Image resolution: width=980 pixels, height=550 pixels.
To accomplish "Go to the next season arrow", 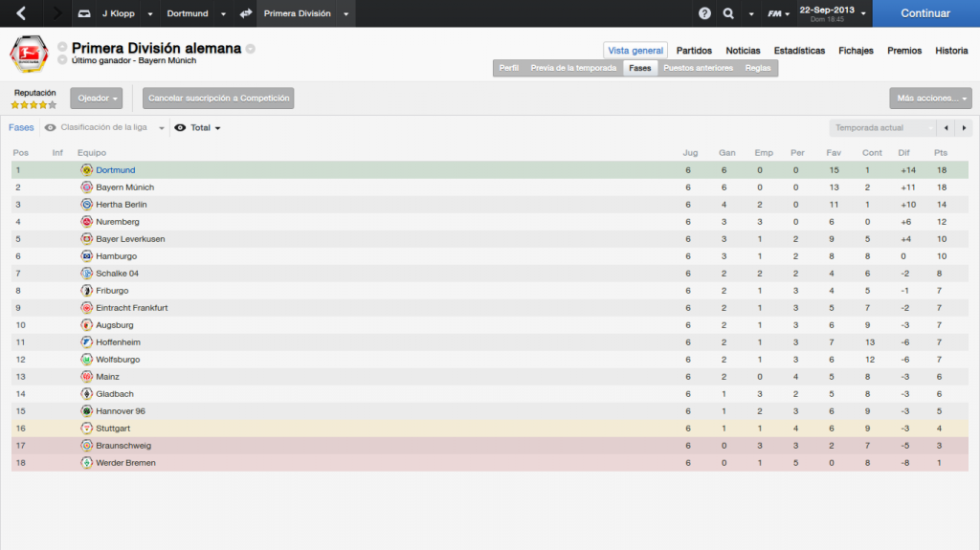I will click(x=964, y=127).
